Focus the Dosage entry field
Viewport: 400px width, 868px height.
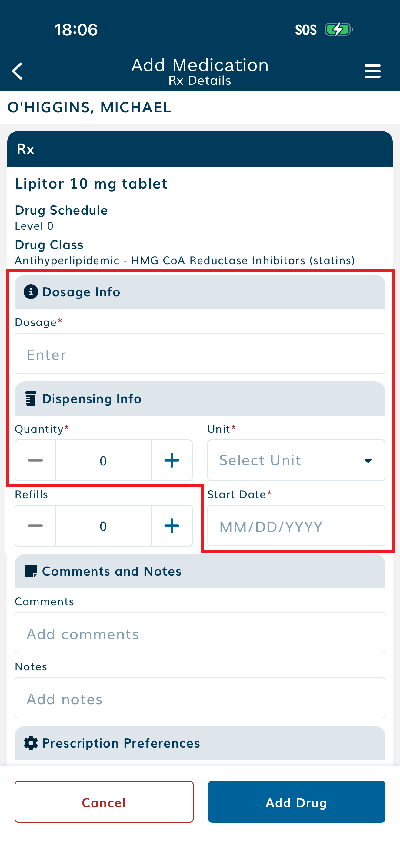point(200,354)
